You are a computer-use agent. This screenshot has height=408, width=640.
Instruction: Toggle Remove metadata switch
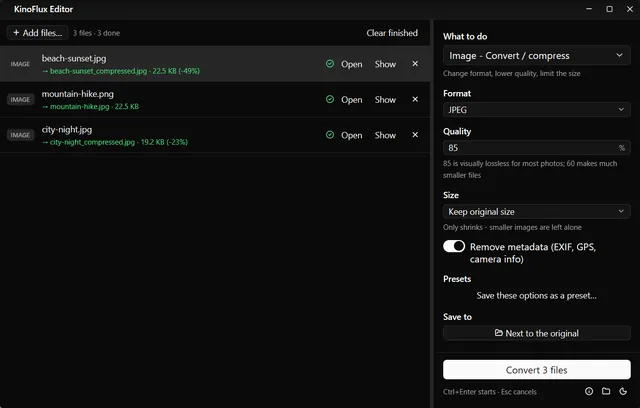(454, 246)
